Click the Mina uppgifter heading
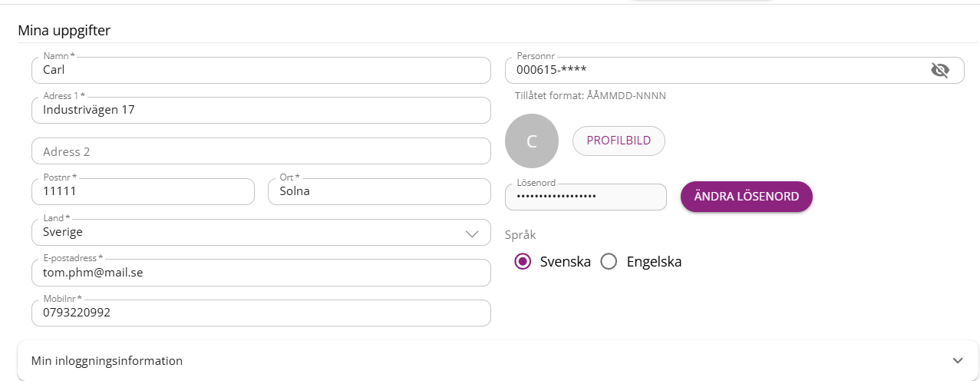This screenshot has width=980, height=381. [x=64, y=31]
